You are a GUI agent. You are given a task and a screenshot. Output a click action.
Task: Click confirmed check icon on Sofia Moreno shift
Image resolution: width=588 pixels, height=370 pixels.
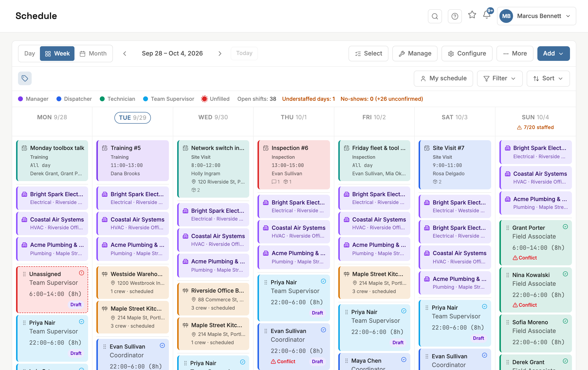(x=565, y=321)
